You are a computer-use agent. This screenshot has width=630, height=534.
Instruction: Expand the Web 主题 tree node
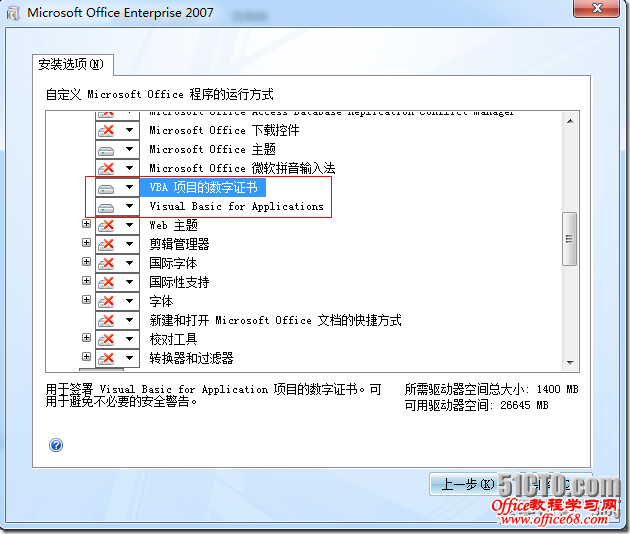pos(86,223)
